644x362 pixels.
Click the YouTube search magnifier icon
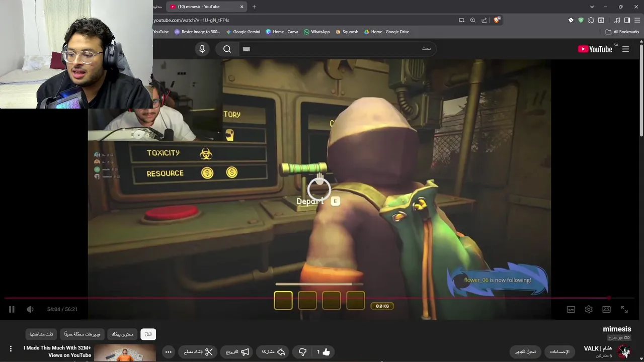click(x=227, y=49)
